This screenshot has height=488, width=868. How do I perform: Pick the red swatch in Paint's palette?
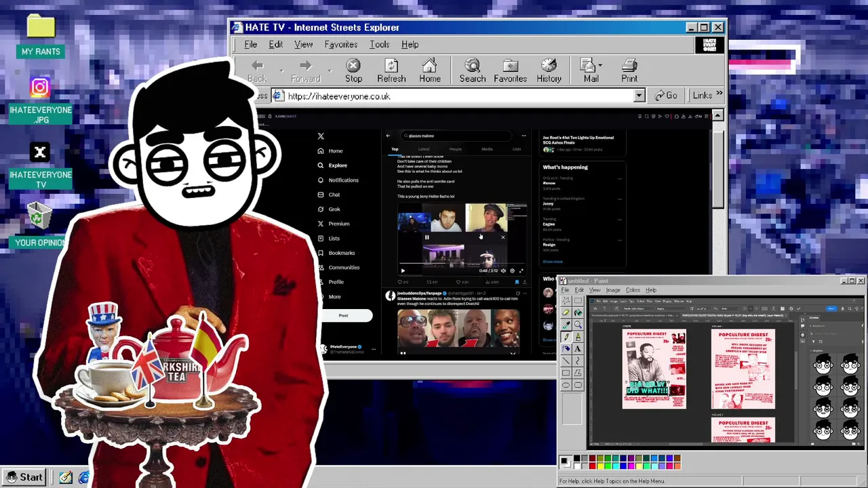pos(592,466)
